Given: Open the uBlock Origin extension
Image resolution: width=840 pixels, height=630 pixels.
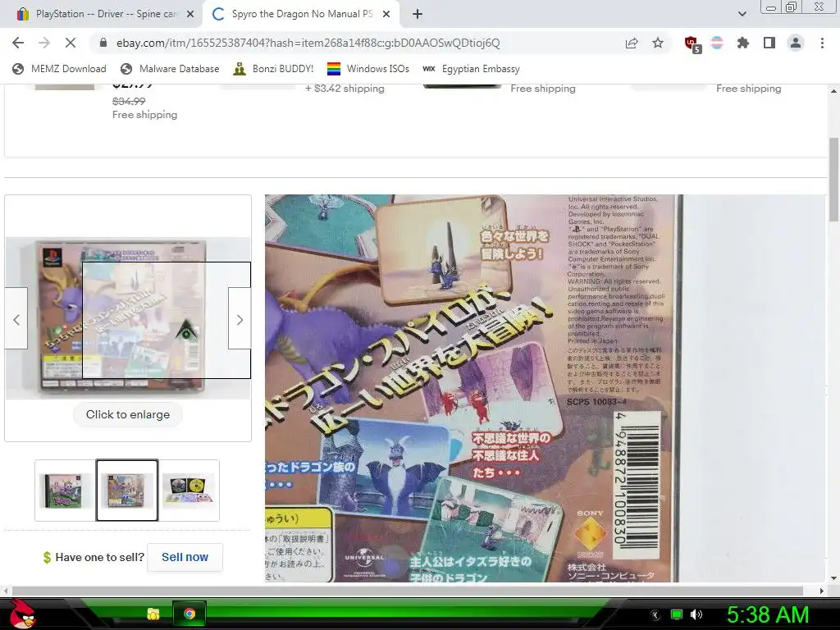Looking at the screenshot, I should coord(692,43).
